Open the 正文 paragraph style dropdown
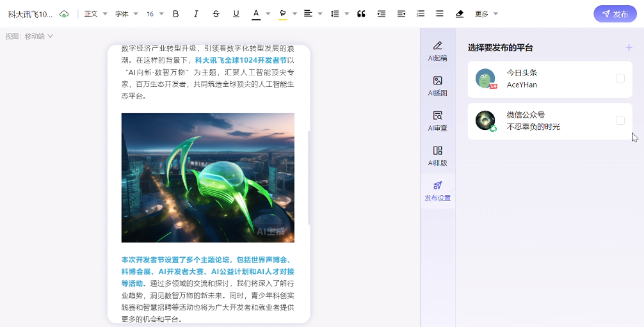Screen dimensions: 644x327 [95, 14]
